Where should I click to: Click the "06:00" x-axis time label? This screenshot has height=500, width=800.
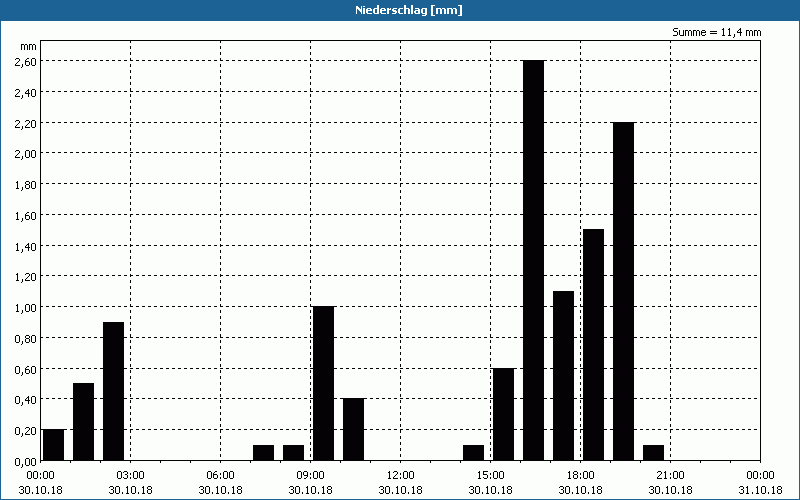[x=220, y=476]
